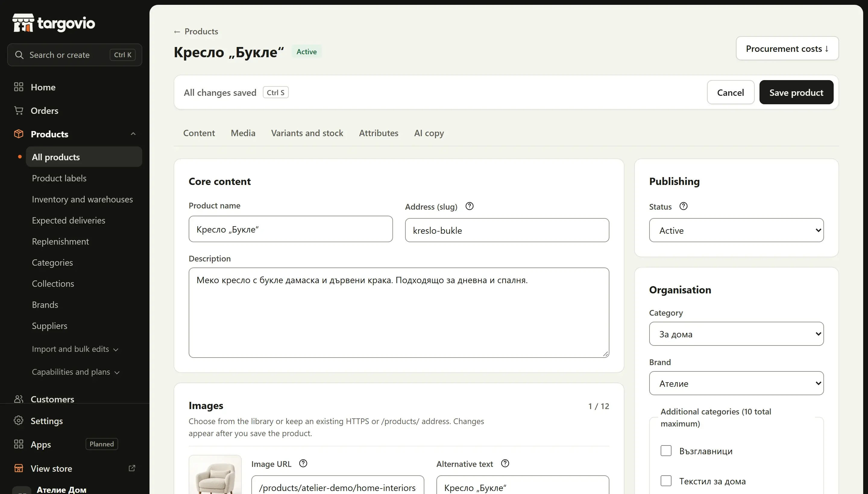Click the Planned badge next to Apps

pos(102,444)
